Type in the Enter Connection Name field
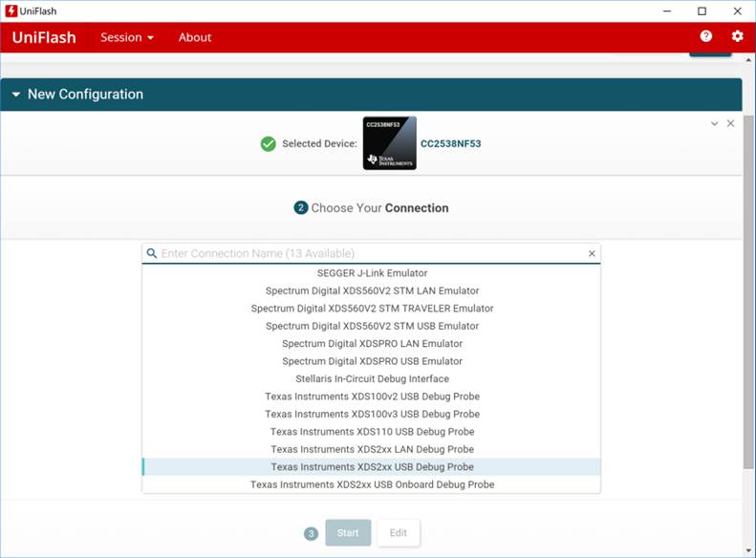Image resolution: width=756 pixels, height=558 pixels. click(x=371, y=253)
